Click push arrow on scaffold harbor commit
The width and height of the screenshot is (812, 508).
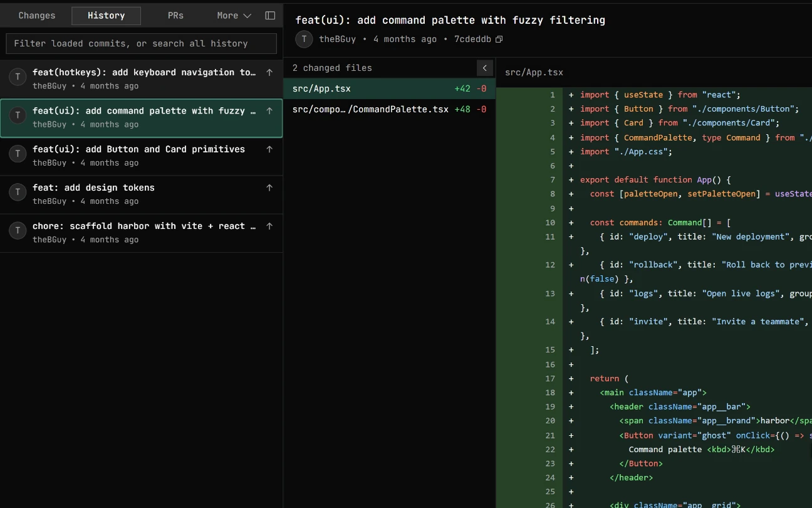[269, 226]
